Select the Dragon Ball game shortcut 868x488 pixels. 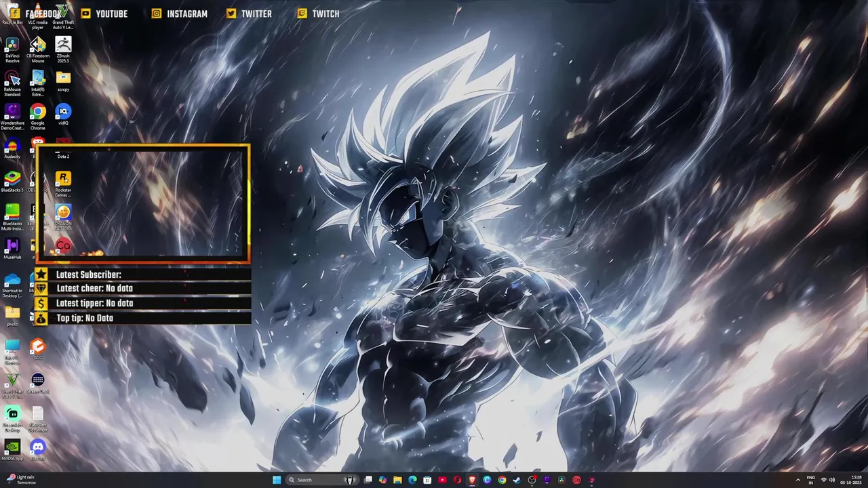tap(63, 218)
